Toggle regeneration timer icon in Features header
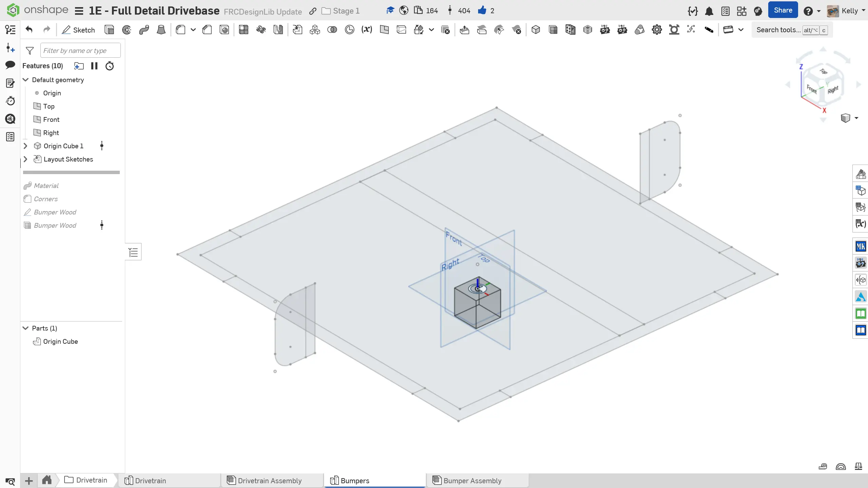 click(x=110, y=66)
